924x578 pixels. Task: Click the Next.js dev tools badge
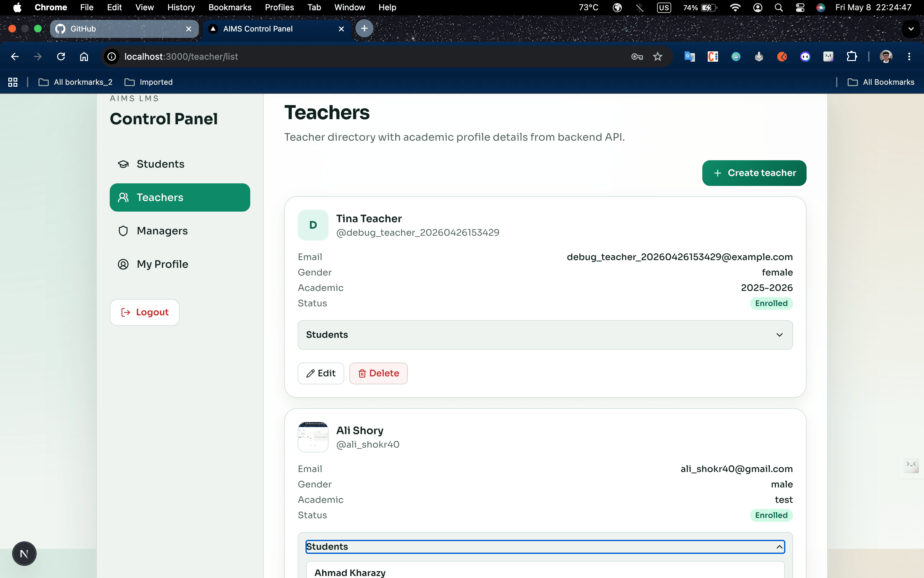[x=24, y=554]
